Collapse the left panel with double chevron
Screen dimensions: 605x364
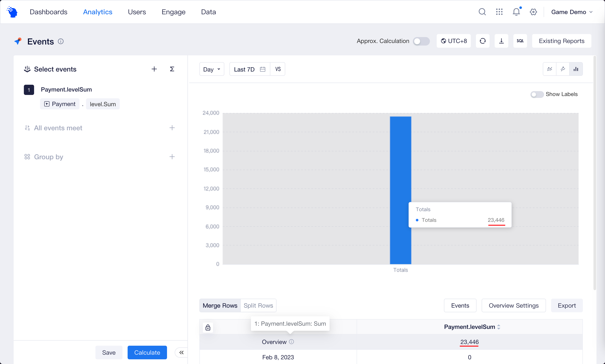181,353
